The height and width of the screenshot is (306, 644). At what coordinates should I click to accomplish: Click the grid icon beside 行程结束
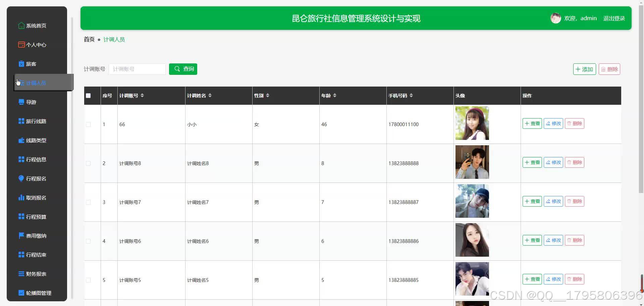tap(21, 255)
